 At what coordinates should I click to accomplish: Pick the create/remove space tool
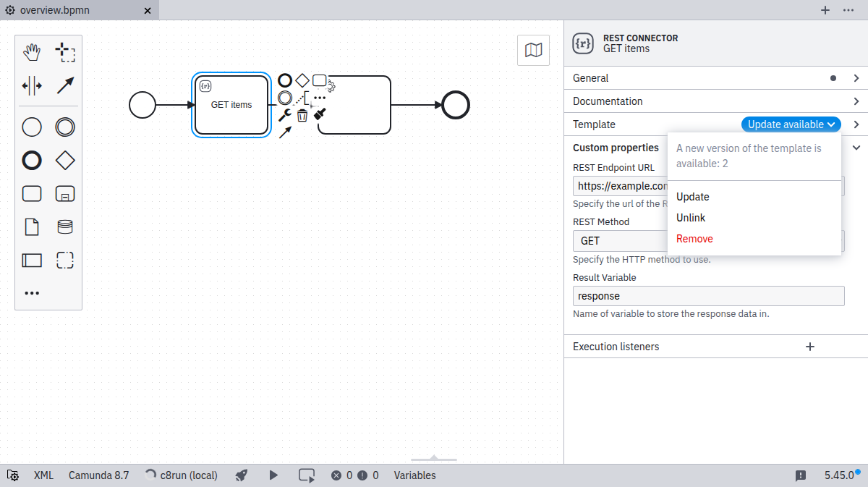(32, 86)
